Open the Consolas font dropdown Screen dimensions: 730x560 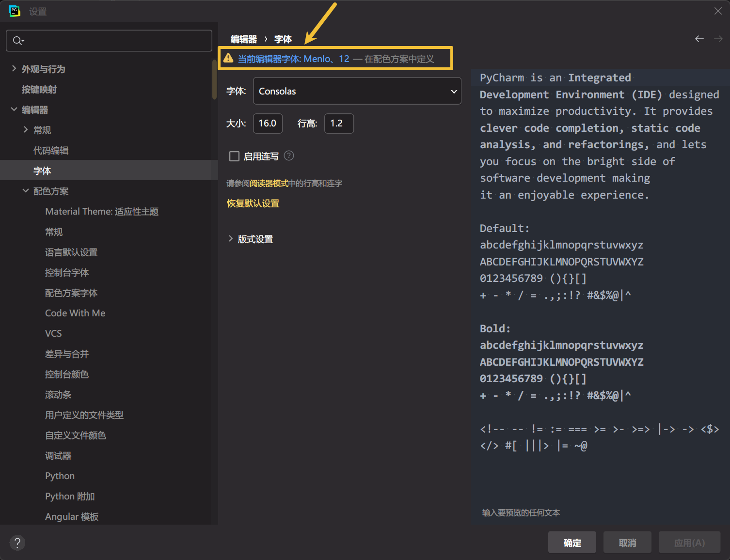point(357,91)
